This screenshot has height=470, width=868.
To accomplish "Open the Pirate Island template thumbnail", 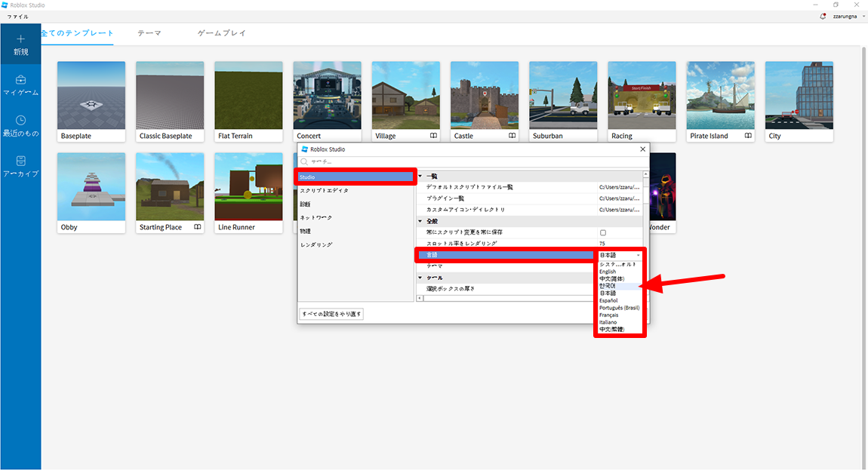I will click(720, 95).
